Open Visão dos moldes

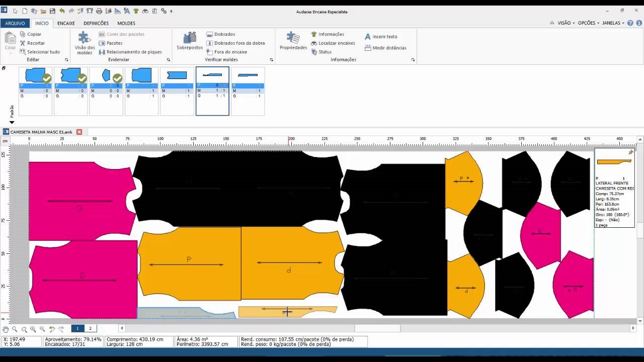[x=85, y=43]
